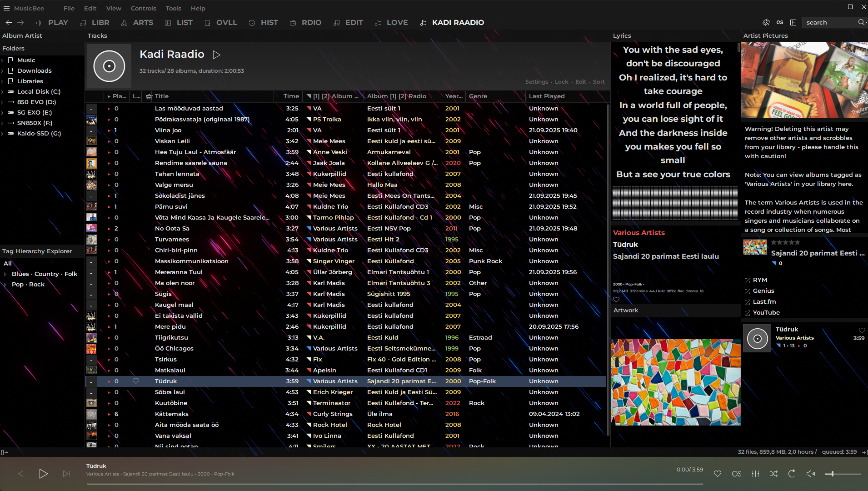Expand SG EXO (E:) drive
Viewport: 868px width, 491px height.
tap(2, 113)
